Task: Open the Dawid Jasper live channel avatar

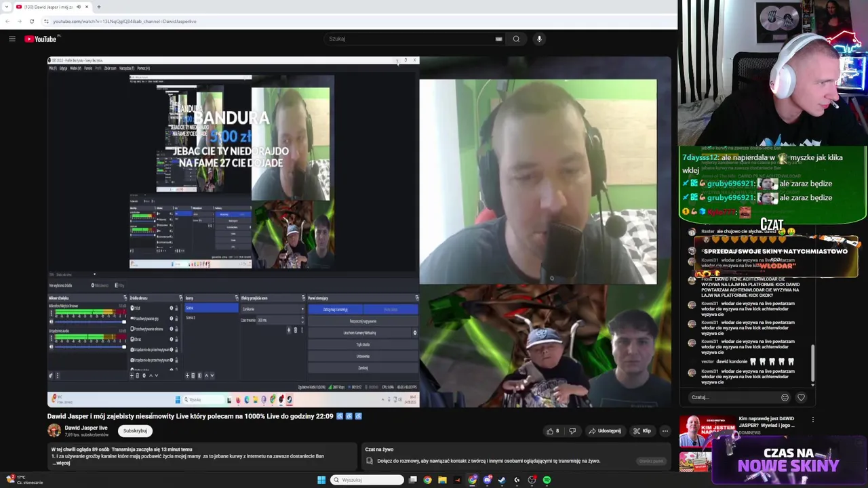Action: (x=54, y=430)
